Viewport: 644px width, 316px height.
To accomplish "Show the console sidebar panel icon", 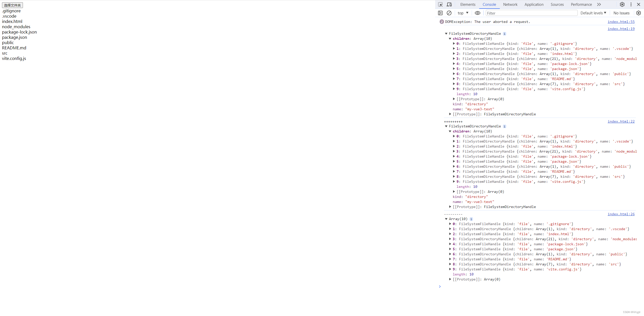I will 440,13.
